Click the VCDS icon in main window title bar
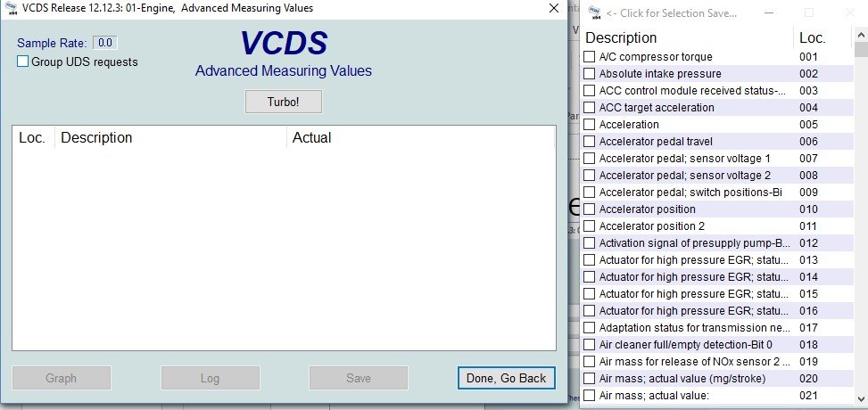868x410 pixels. [11, 9]
